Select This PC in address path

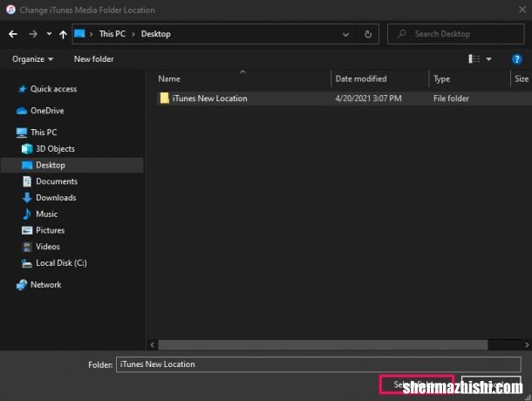point(112,34)
